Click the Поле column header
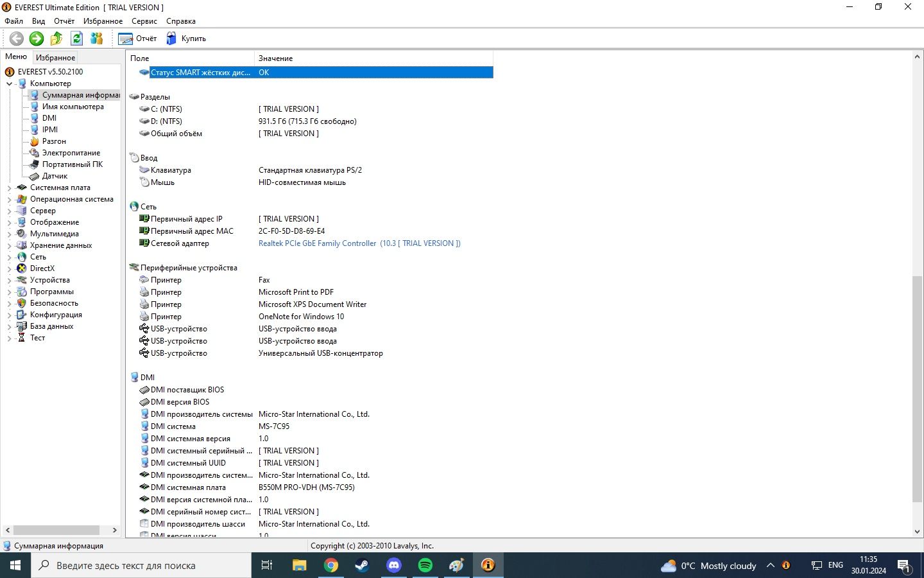The width and height of the screenshot is (924, 578). tap(191, 58)
